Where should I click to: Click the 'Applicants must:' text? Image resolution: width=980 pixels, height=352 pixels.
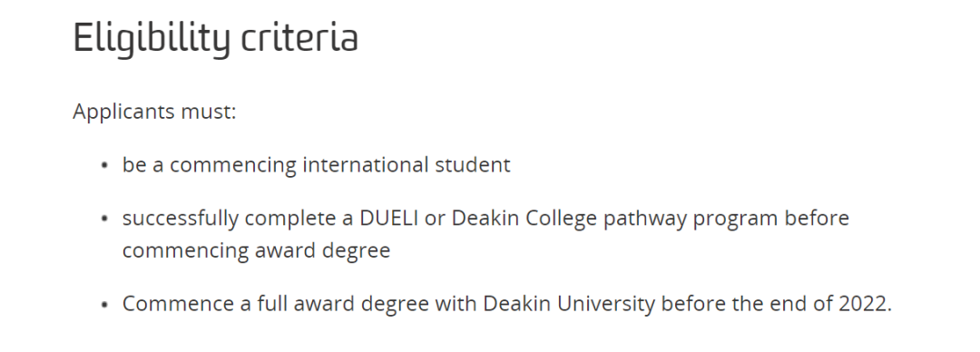click(154, 112)
